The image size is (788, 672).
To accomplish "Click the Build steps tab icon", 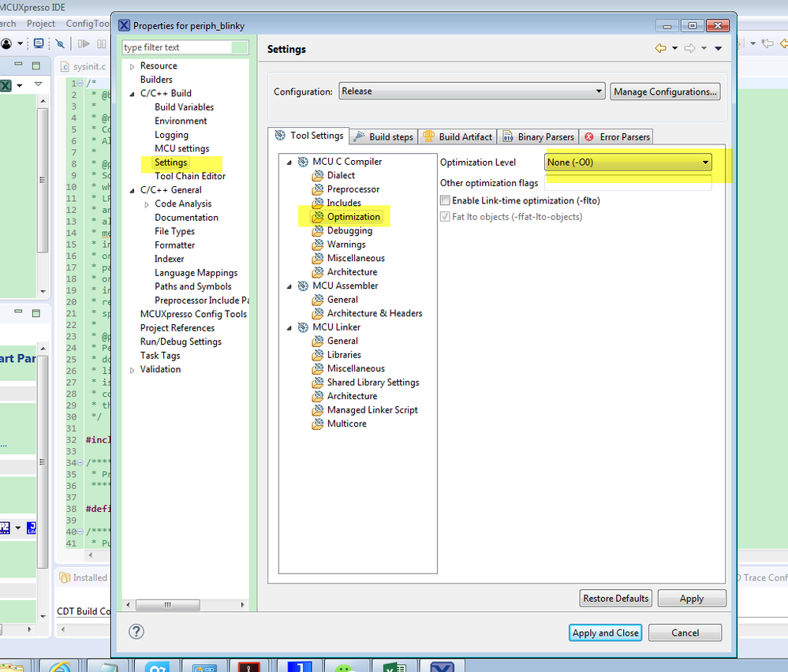I will pos(359,136).
